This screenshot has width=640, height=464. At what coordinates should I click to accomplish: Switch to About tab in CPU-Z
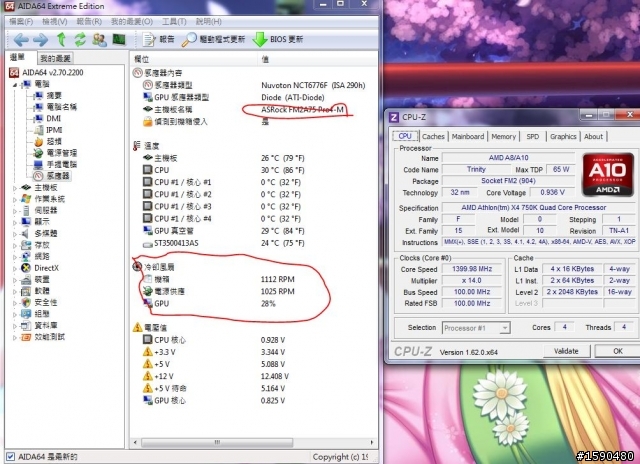pos(593,137)
